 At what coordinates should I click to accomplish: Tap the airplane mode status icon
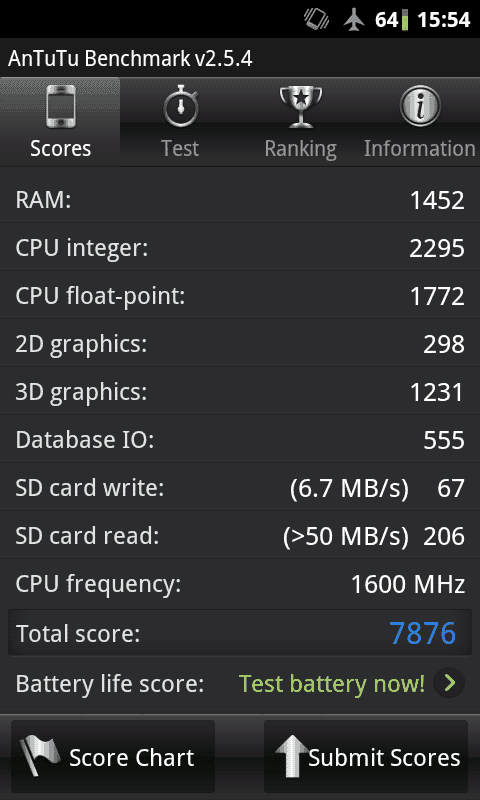354,19
